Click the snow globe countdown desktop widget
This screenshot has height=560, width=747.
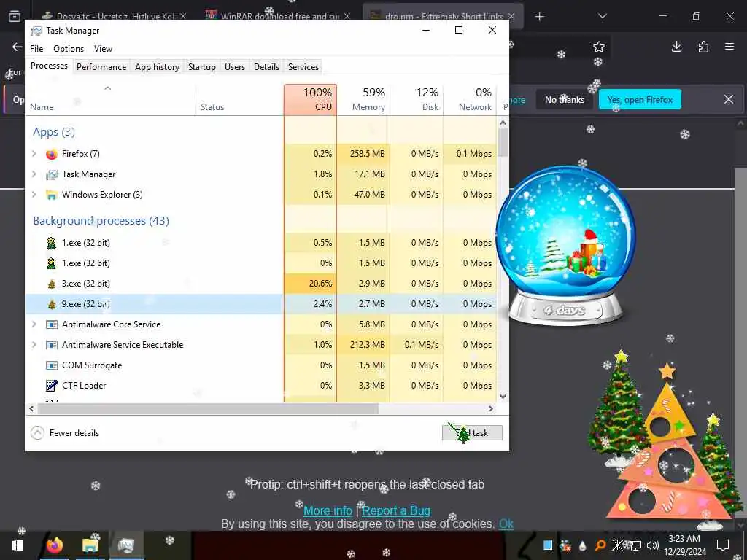click(565, 246)
